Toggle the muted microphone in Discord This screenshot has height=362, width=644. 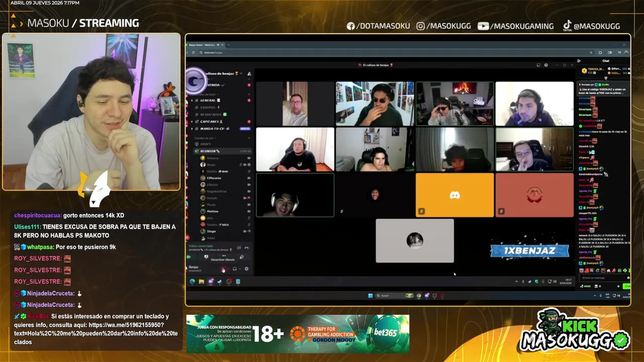pyautogui.click(x=223, y=269)
